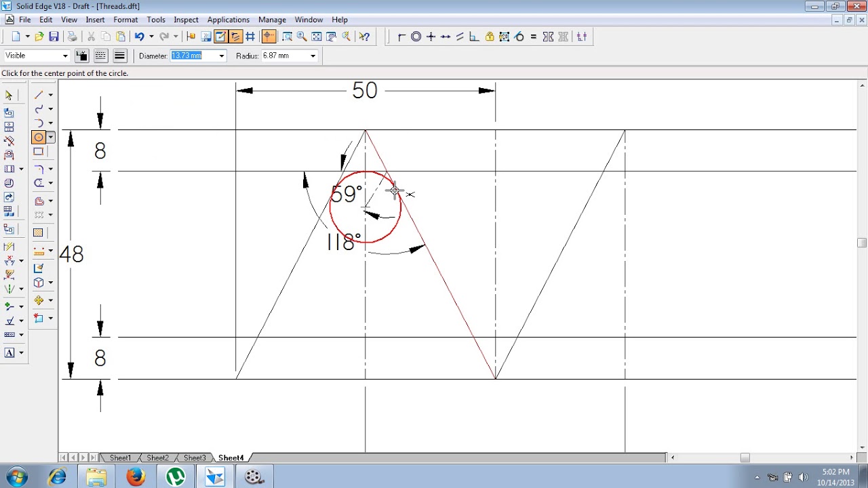Expand the Curve tool flyout arrow
Screen dimensions: 868x488
50,109
